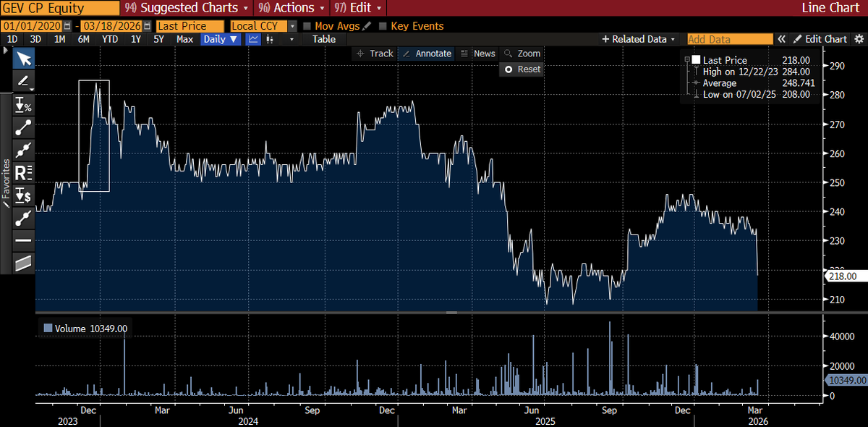Click the 10349.00 volume axis label
This screenshot has height=427, width=868.
pos(846,379)
